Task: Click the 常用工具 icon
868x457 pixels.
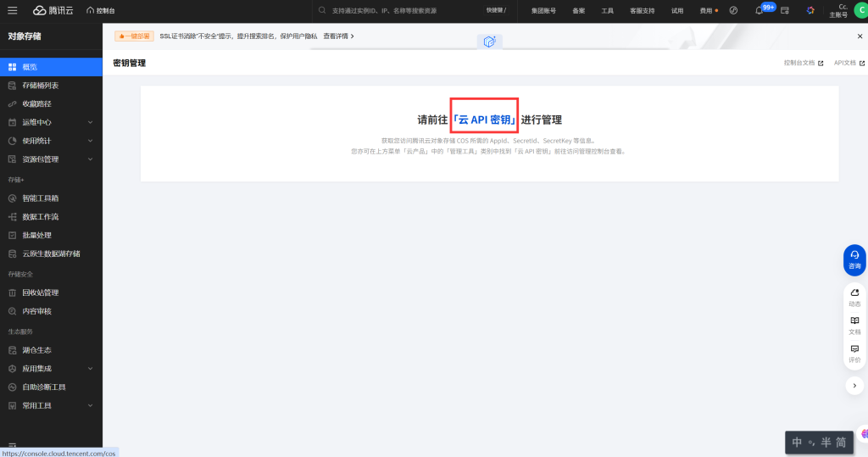Action: point(12,405)
